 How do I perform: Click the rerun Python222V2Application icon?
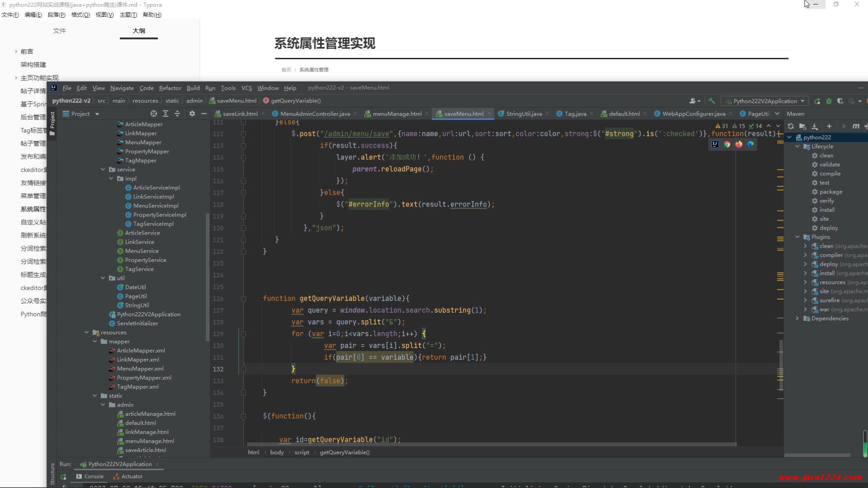click(x=817, y=101)
